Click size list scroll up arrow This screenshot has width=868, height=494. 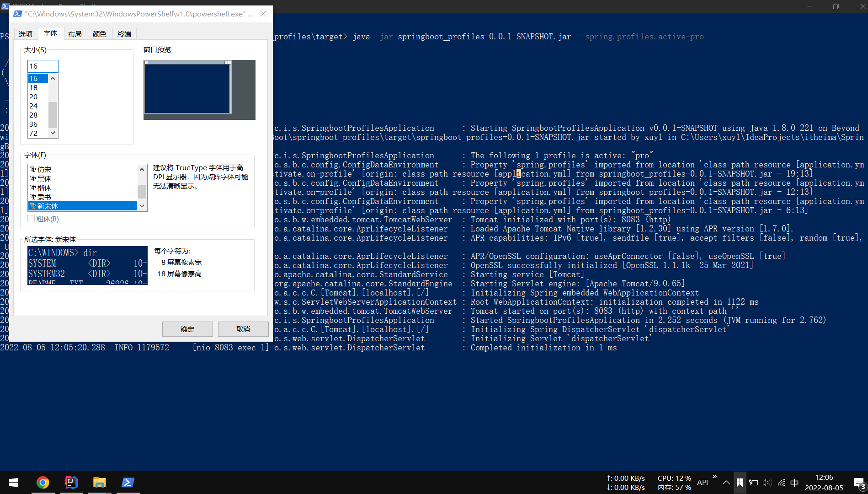click(53, 79)
